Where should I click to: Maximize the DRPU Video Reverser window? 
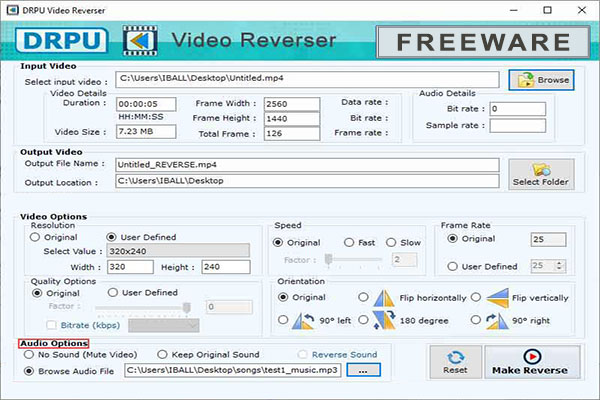pos(548,10)
